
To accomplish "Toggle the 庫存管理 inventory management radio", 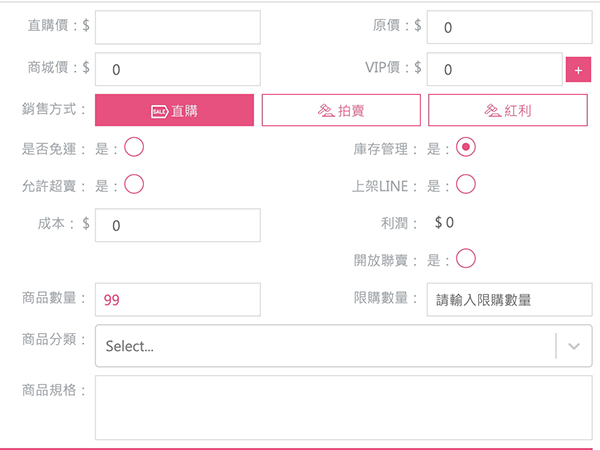I will click(x=465, y=148).
